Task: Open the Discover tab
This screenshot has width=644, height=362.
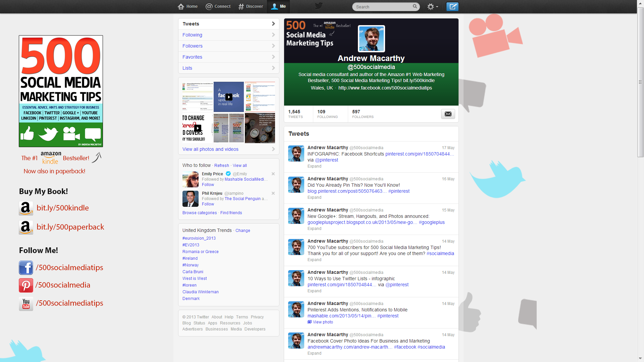Action: [251, 6]
